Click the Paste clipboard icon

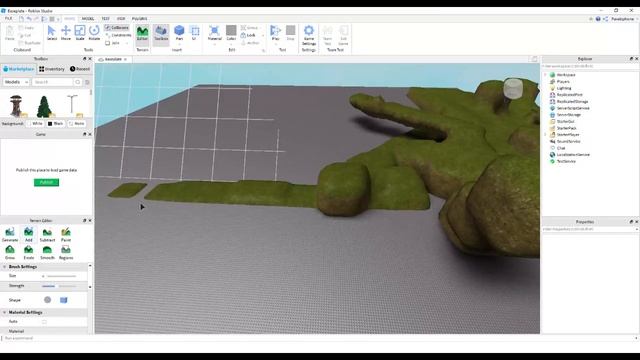point(10,33)
